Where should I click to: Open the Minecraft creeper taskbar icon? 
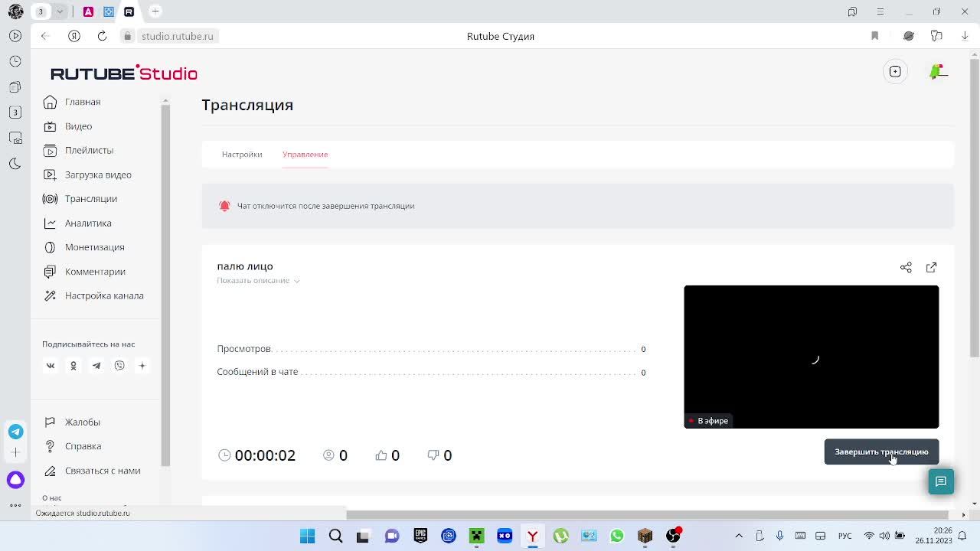click(x=476, y=536)
